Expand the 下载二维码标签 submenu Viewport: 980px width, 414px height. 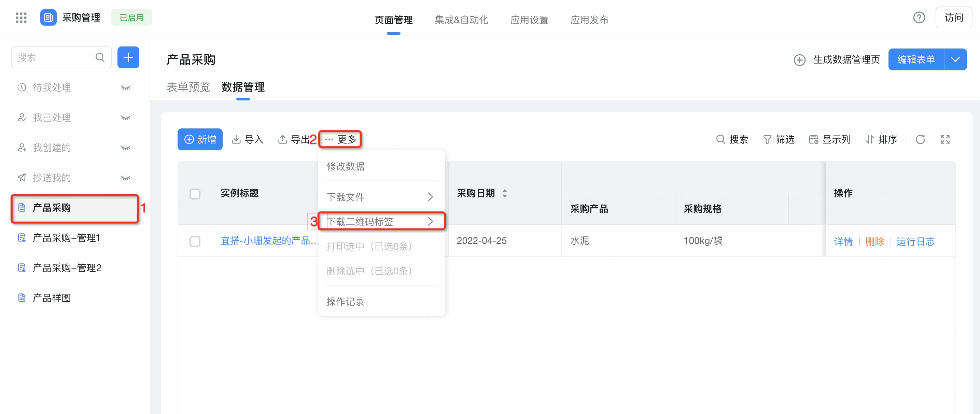(x=381, y=221)
